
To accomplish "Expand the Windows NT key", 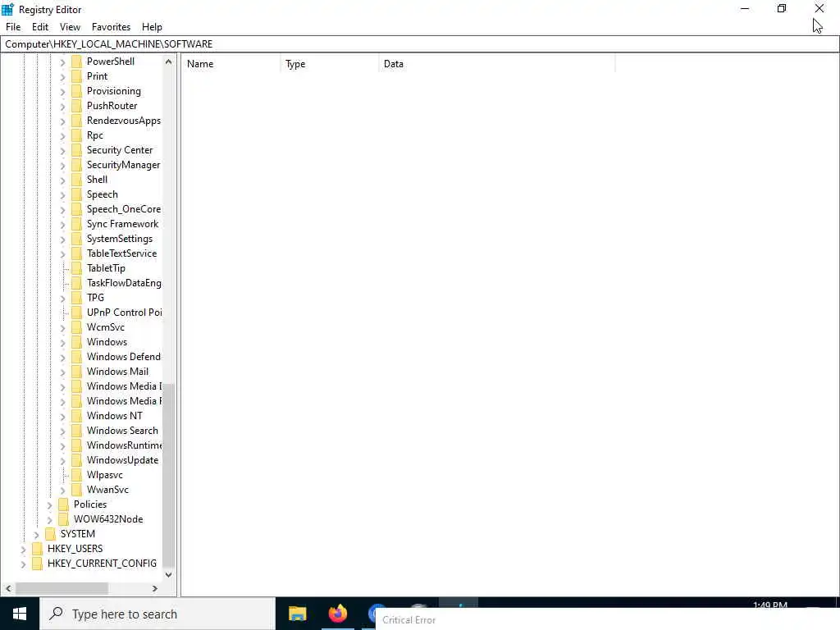I will point(62,416).
